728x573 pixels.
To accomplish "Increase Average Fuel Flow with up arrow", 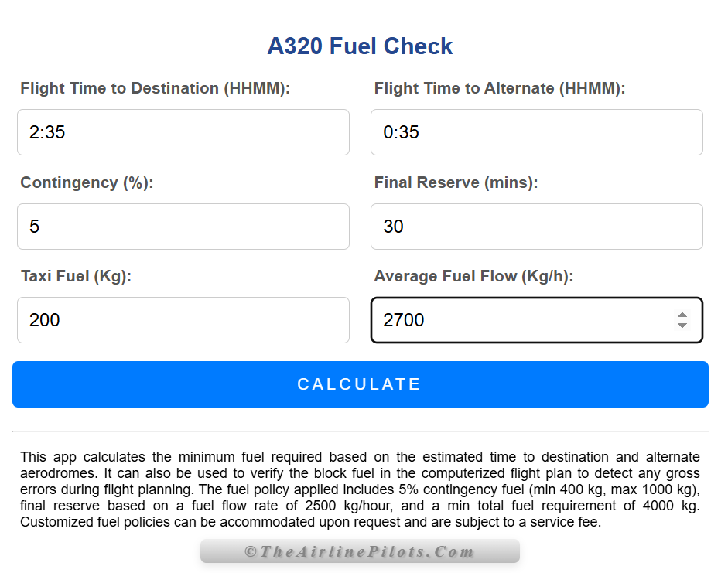I will click(x=682, y=315).
